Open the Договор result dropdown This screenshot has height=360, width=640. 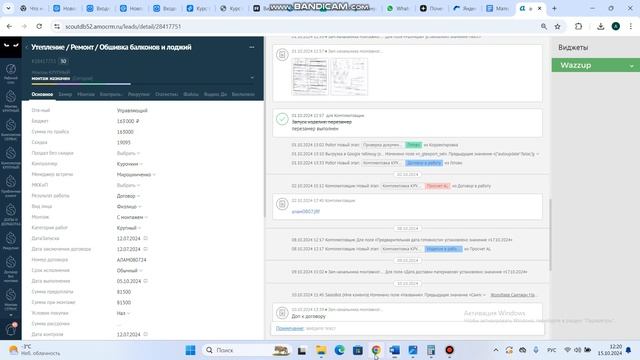[x=128, y=196]
